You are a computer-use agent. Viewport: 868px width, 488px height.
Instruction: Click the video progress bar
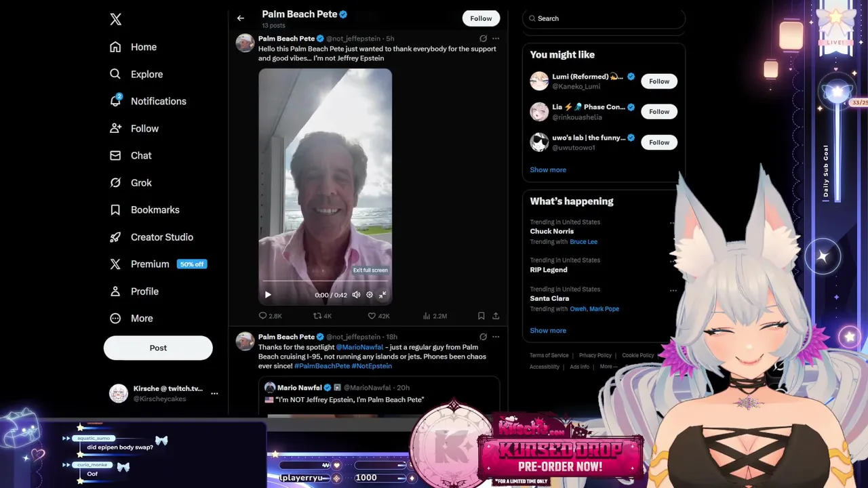tap(325, 281)
